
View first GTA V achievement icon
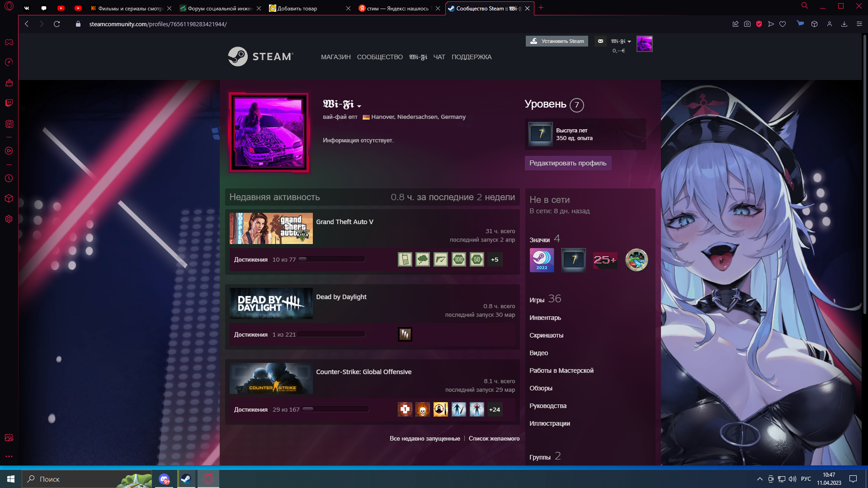pyautogui.click(x=405, y=259)
